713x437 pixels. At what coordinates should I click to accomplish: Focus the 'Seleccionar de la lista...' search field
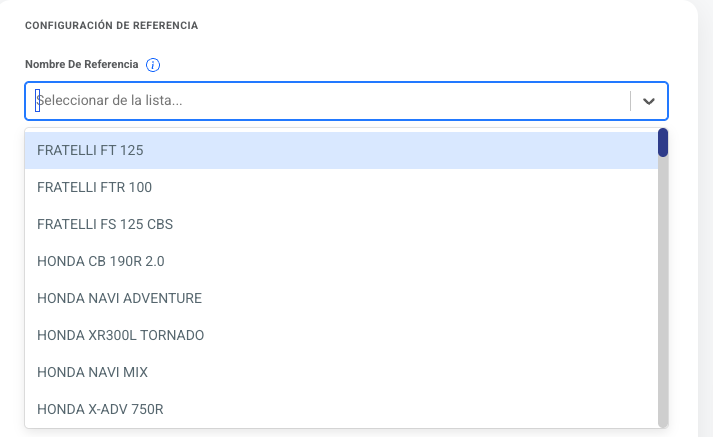330,101
